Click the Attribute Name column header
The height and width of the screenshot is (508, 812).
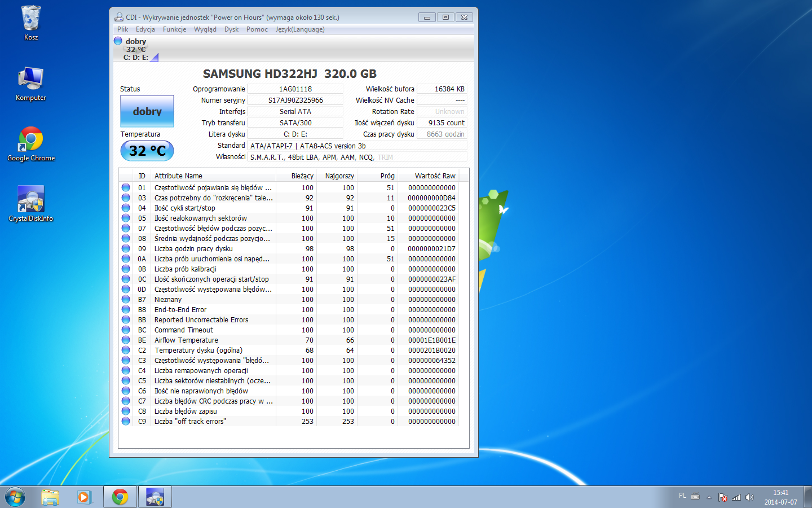[x=213, y=176]
